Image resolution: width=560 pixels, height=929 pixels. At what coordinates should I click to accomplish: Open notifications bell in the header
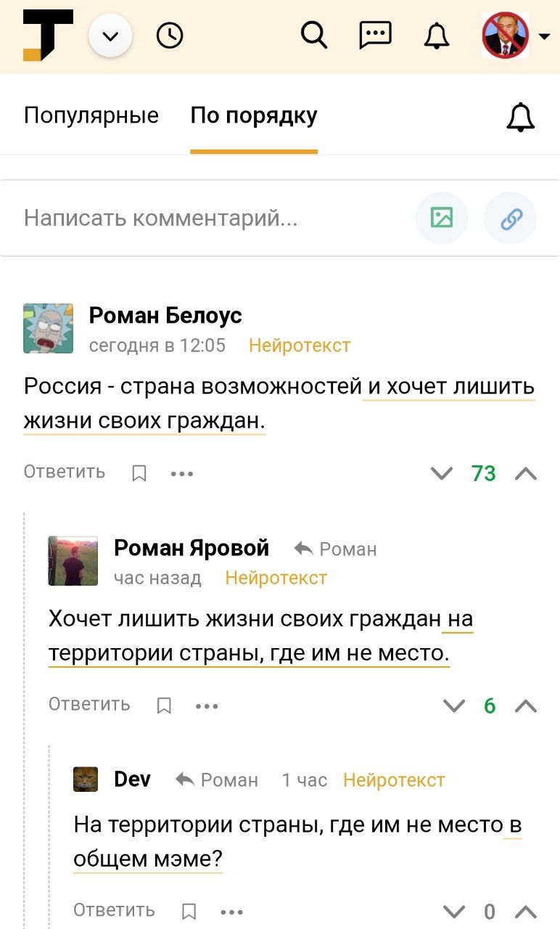point(437,35)
